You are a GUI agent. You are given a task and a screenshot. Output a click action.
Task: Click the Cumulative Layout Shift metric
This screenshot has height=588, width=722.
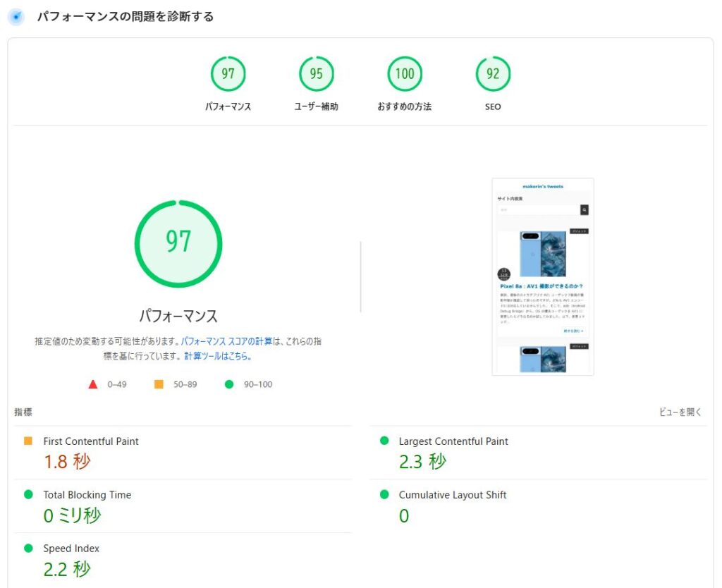point(452,495)
